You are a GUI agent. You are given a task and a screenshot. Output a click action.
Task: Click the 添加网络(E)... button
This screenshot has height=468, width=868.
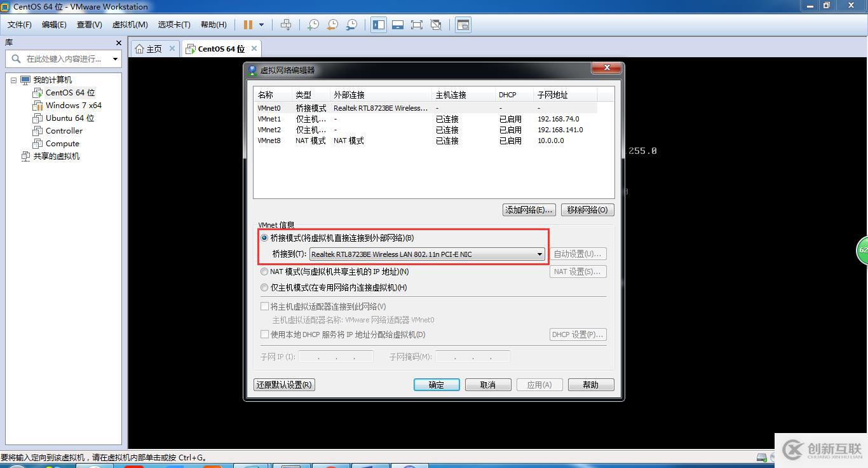pyautogui.click(x=529, y=210)
